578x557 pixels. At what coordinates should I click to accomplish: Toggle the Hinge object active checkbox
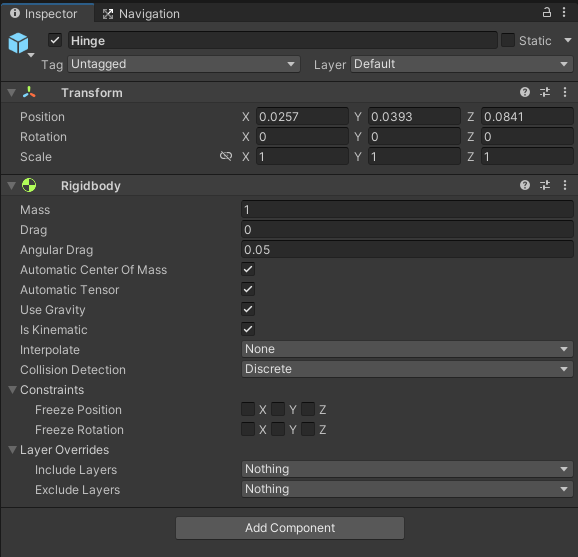(55, 40)
